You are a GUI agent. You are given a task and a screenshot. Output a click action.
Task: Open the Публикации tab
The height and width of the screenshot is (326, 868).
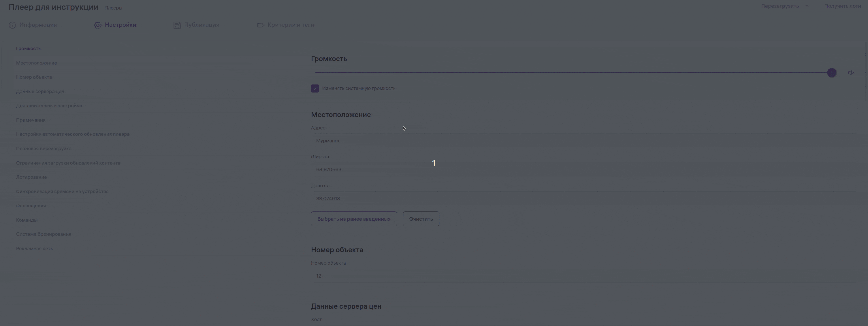point(202,25)
